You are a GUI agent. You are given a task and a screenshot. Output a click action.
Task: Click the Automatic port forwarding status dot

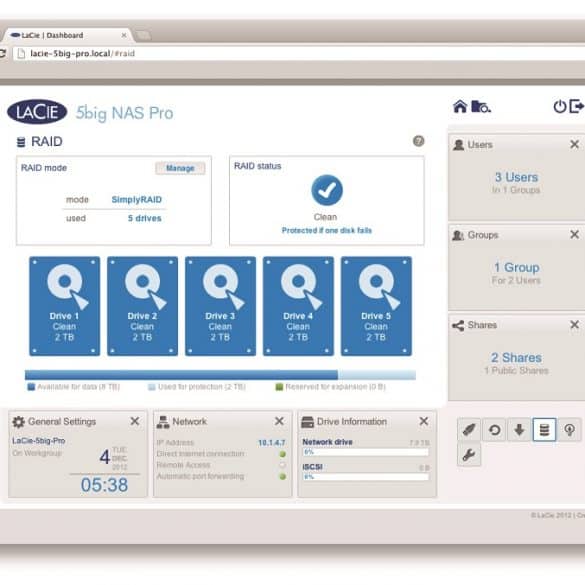coord(283,476)
